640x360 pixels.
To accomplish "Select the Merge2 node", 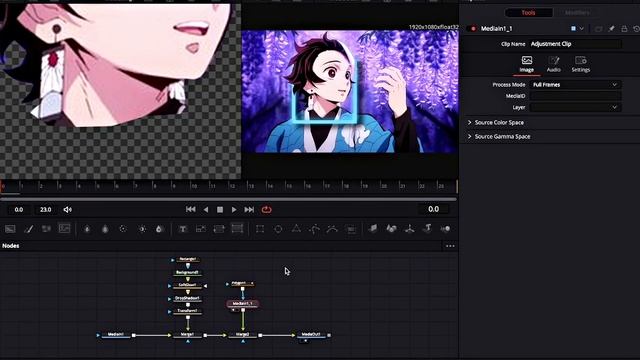I will pos(243,335).
